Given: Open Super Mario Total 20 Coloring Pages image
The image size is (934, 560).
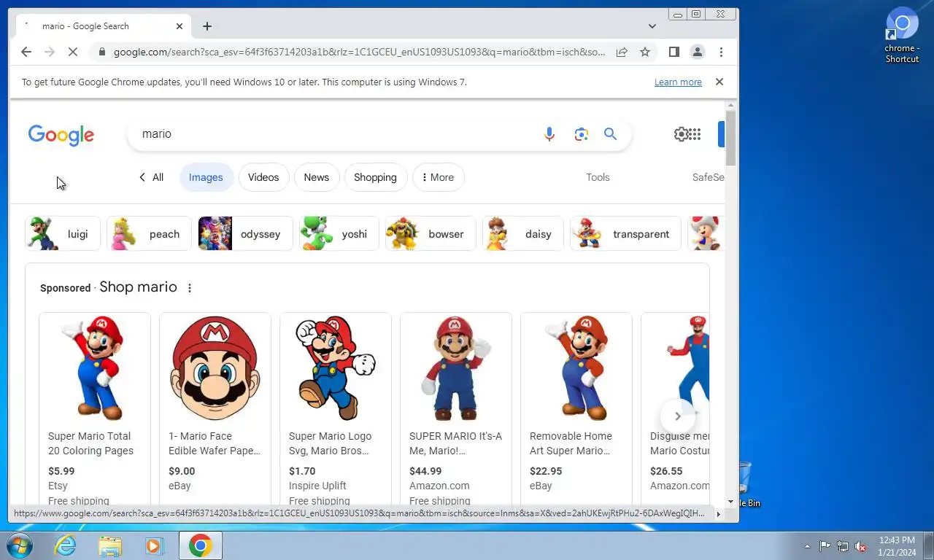Looking at the screenshot, I should [95, 368].
